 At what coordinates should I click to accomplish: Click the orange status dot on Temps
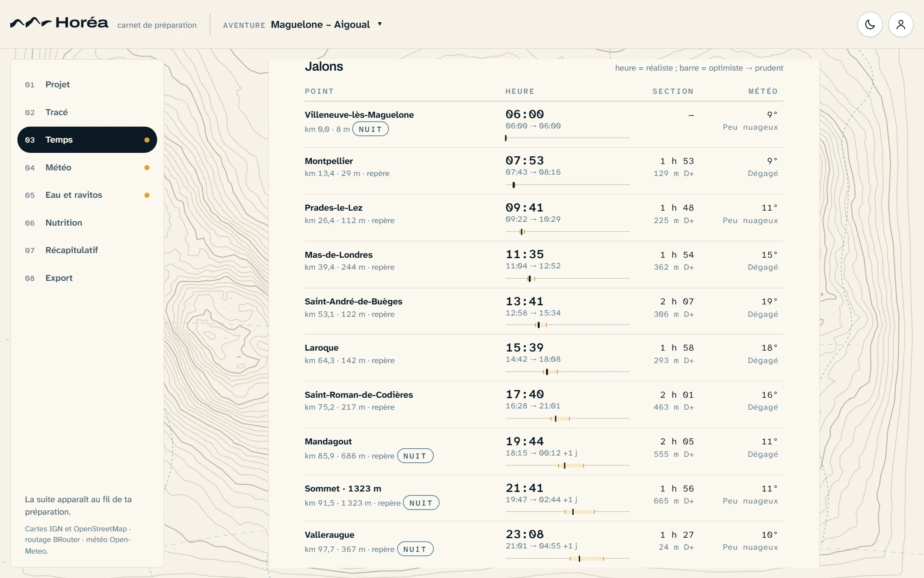147,140
